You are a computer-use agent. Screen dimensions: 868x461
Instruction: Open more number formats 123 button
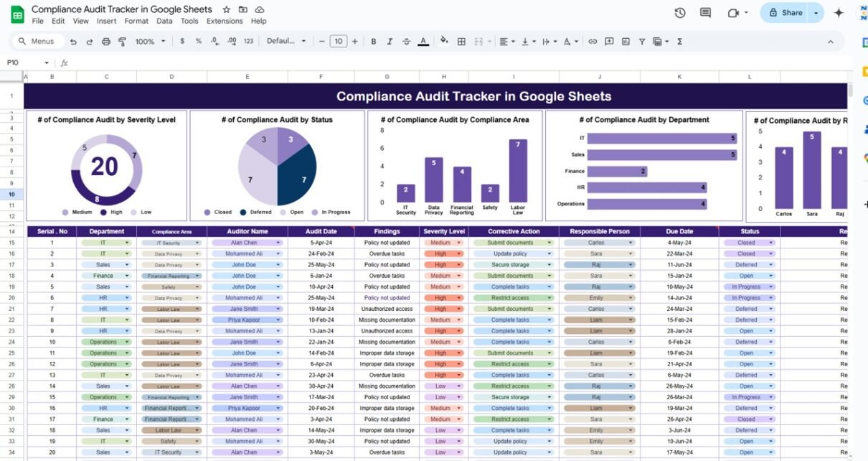pyautogui.click(x=248, y=42)
